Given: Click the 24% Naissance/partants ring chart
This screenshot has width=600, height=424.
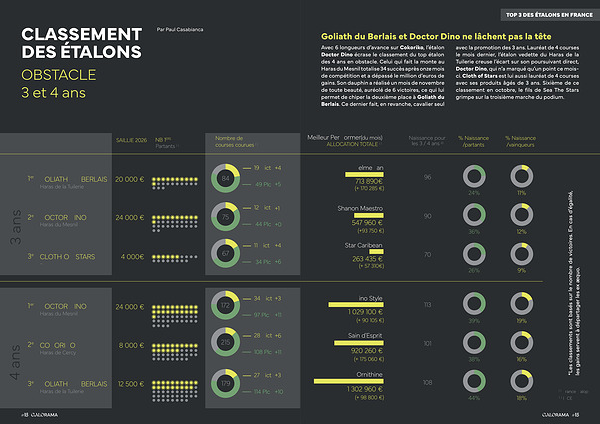Looking at the screenshot, I should point(474,177).
